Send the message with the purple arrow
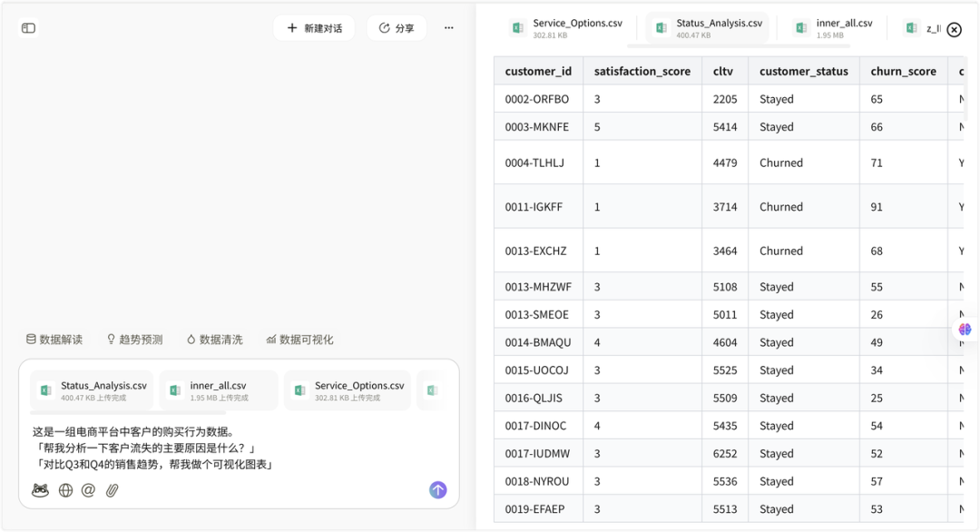This screenshot has height=532, width=980. pyautogui.click(x=437, y=489)
